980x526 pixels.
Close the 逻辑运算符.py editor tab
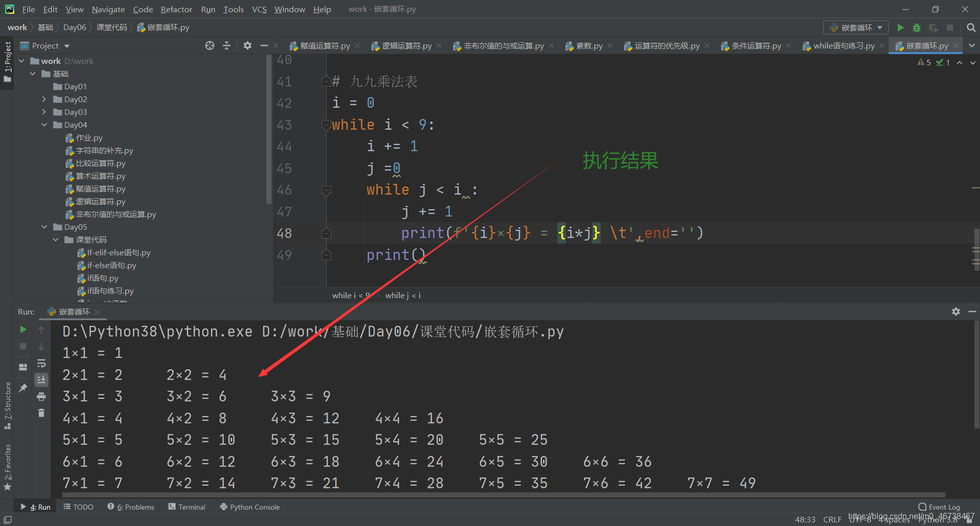439,46
